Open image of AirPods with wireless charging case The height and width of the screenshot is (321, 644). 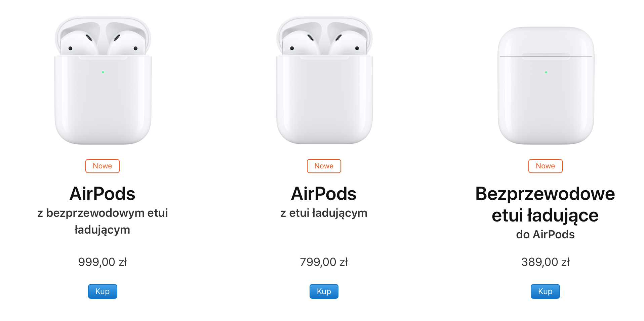(x=103, y=80)
